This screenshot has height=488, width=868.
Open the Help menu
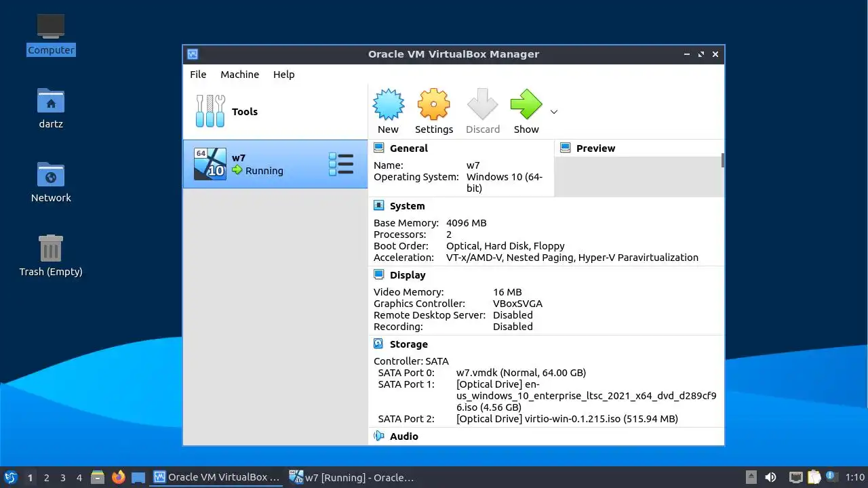284,75
